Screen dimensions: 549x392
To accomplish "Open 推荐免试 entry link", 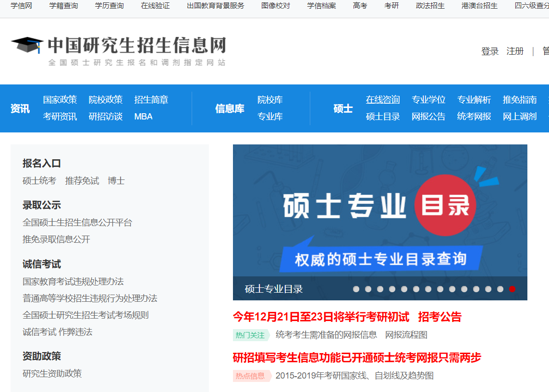I will (82, 181).
